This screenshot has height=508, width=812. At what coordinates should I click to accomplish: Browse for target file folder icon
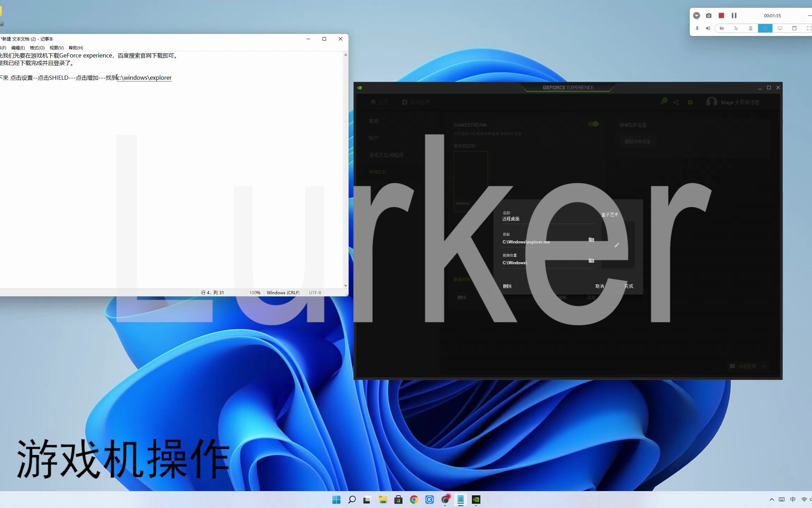tap(591, 240)
